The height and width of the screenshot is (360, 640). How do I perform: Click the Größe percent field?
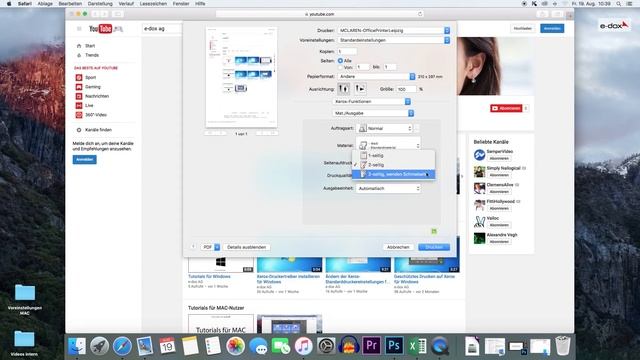(406, 89)
